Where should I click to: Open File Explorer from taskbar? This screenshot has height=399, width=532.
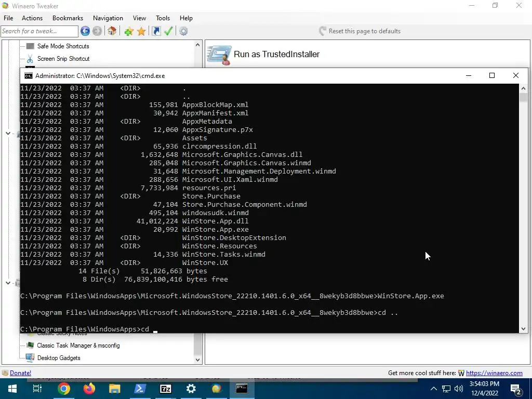click(x=115, y=389)
